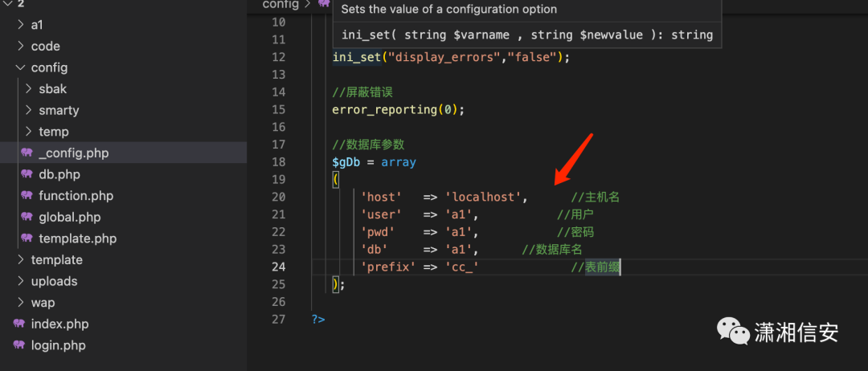Click the 'db' array key

point(375,250)
